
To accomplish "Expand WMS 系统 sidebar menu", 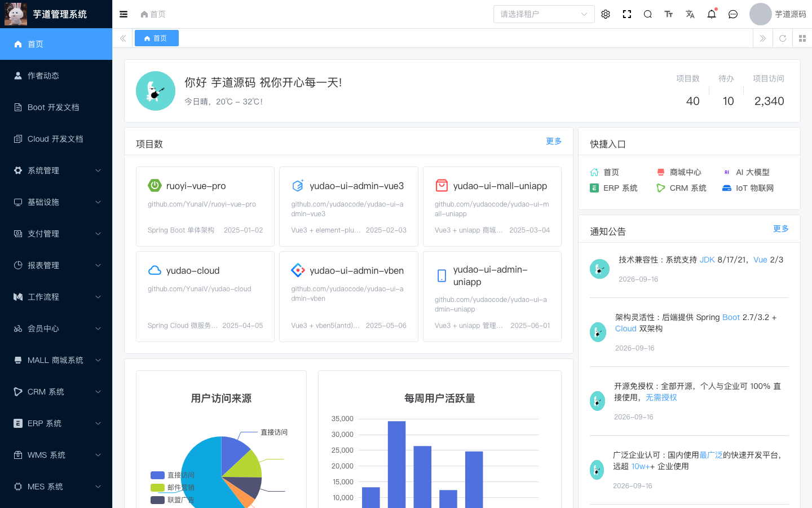I will (x=56, y=455).
